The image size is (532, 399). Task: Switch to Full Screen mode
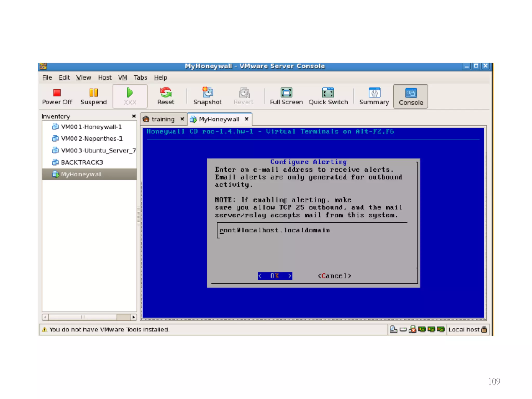pos(286,96)
